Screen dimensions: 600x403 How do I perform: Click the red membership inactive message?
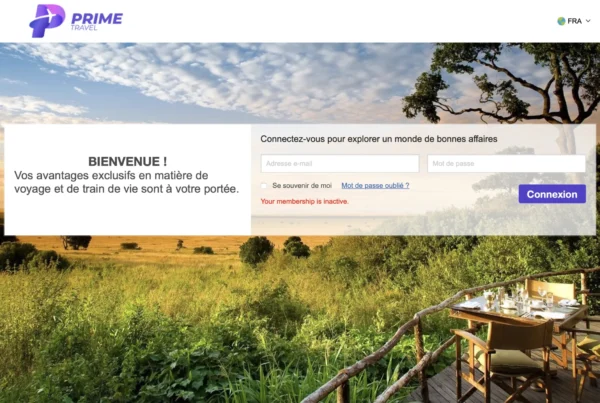pos(304,201)
